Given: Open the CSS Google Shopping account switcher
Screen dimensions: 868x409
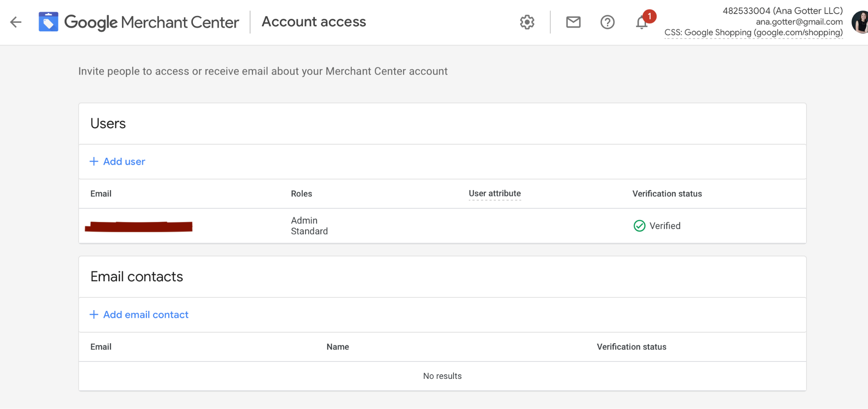Looking at the screenshot, I should 753,33.
